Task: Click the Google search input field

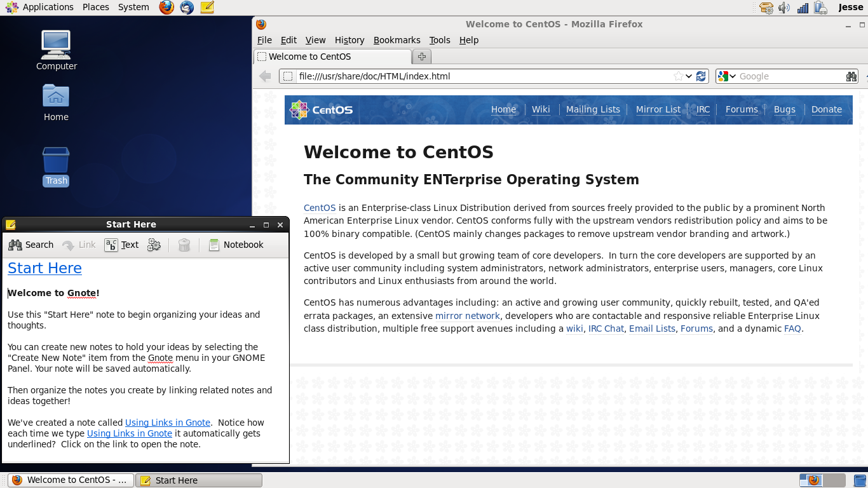Action: coord(791,76)
